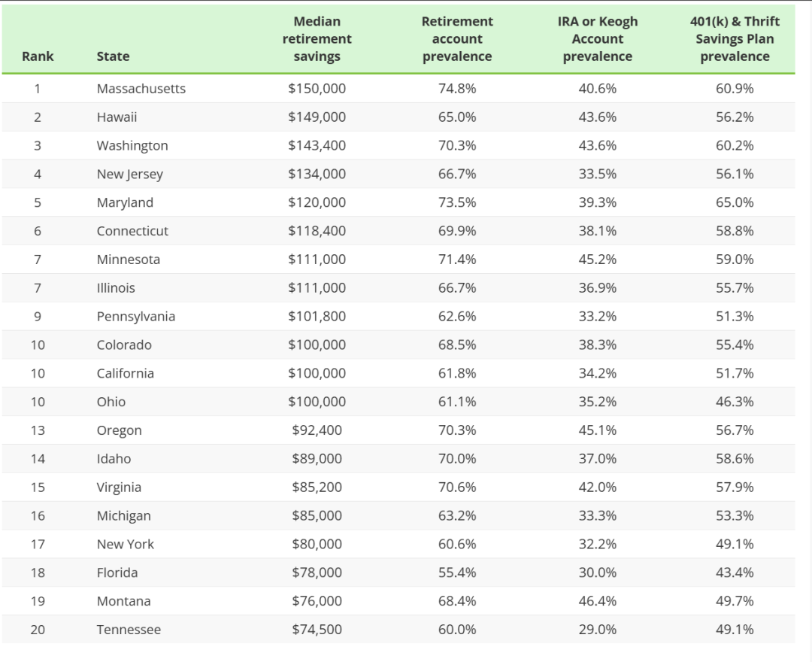
Task: Click Minnesota's 45.2% IRA value
Action: tap(598, 260)
